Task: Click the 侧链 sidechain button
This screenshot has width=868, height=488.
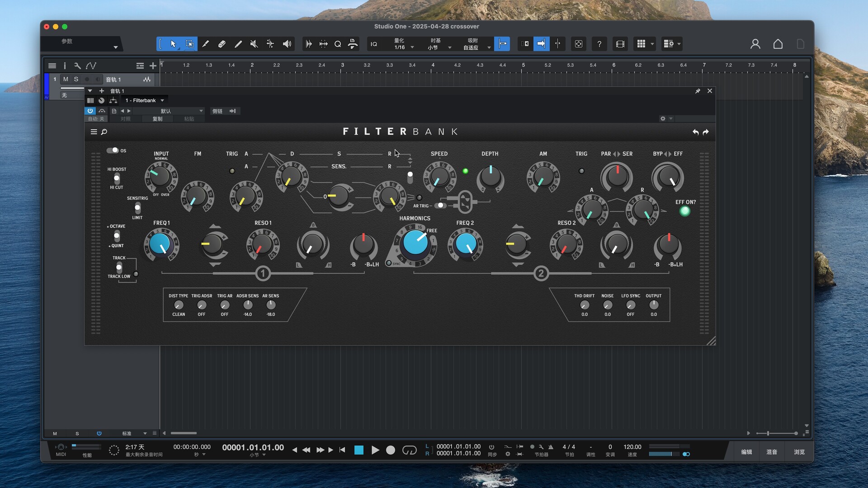Action: click(x=217, y=111)
